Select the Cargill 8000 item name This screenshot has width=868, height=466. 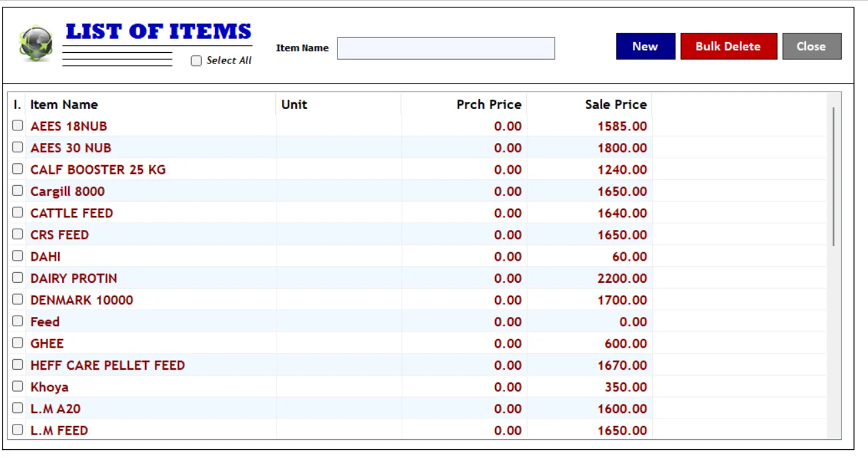pos(67,191)
